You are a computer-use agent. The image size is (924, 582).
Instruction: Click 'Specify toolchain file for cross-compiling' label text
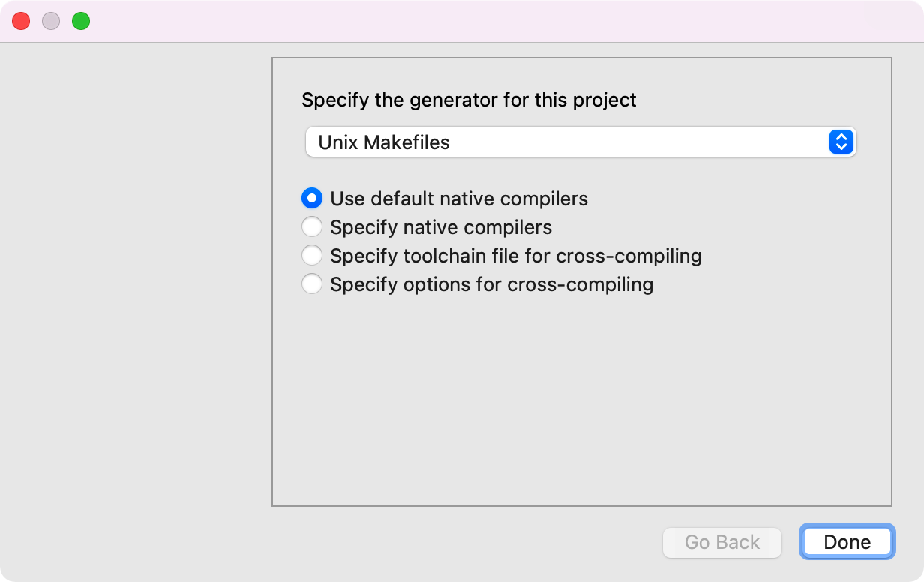(516, 256)
